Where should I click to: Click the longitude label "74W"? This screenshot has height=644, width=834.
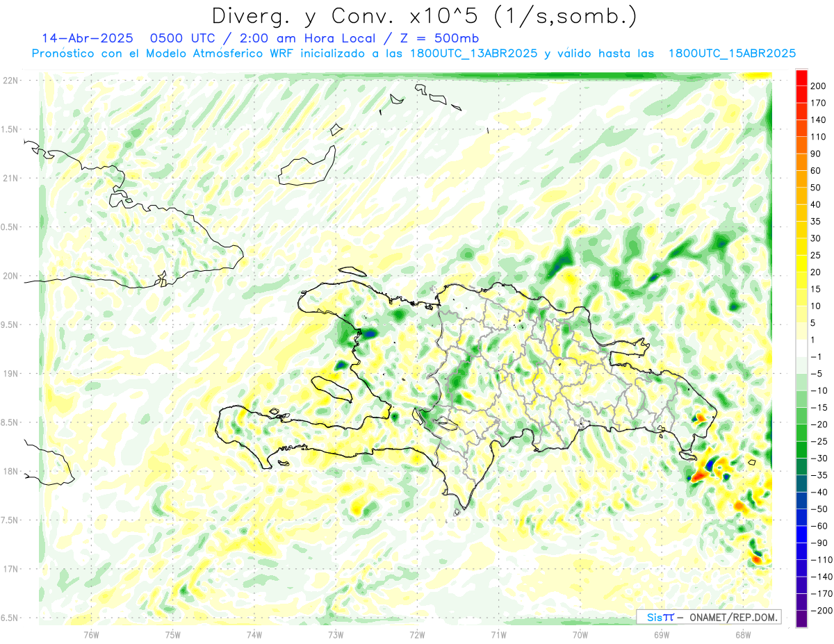click(254, 634)
